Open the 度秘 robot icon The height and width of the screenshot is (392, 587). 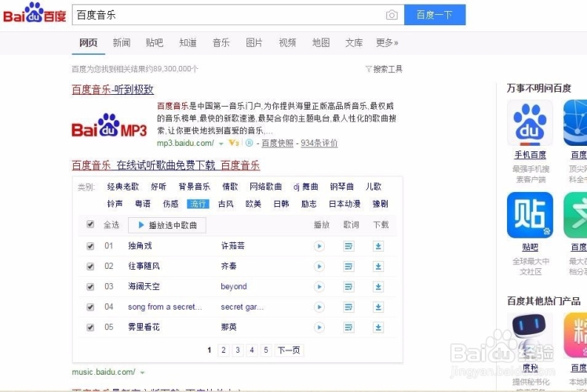click(x=530, y=336)
